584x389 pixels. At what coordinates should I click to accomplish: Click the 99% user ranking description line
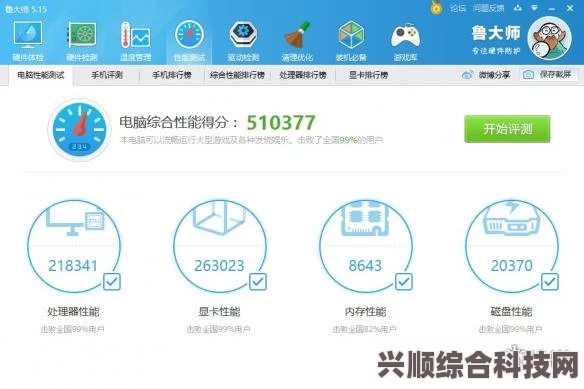251,140
